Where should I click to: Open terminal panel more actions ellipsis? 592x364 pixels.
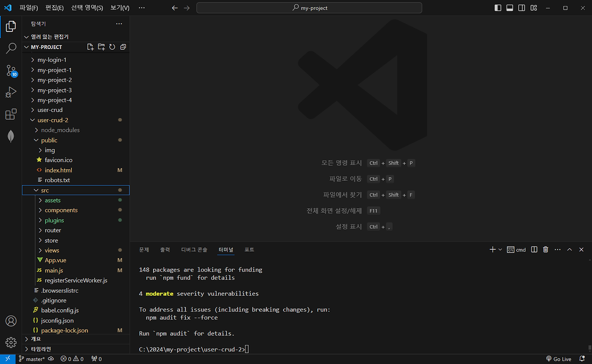click(x=557, y=249)
